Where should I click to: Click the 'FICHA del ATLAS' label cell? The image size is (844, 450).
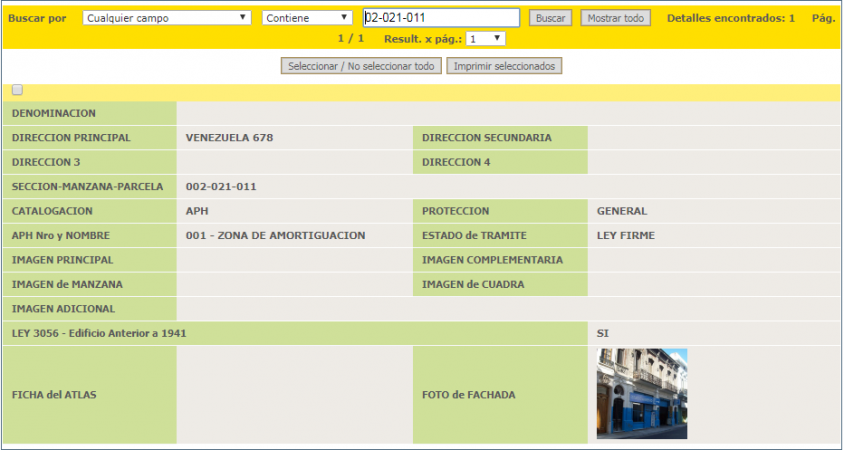click(x=54, y=395)
